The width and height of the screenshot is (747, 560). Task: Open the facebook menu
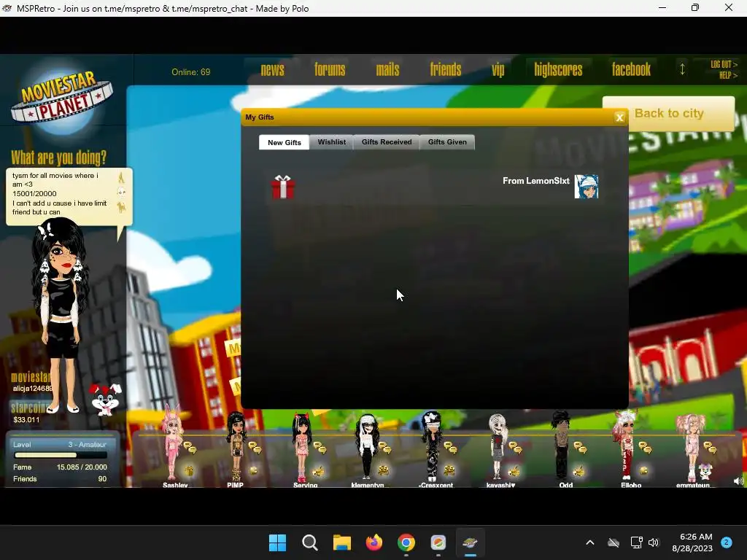pos(631,70)
